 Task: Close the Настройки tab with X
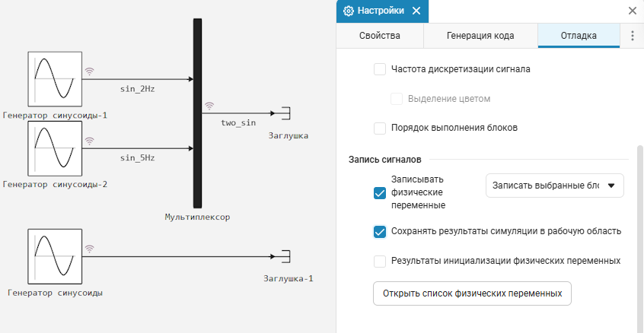click(x=416, y=11)
